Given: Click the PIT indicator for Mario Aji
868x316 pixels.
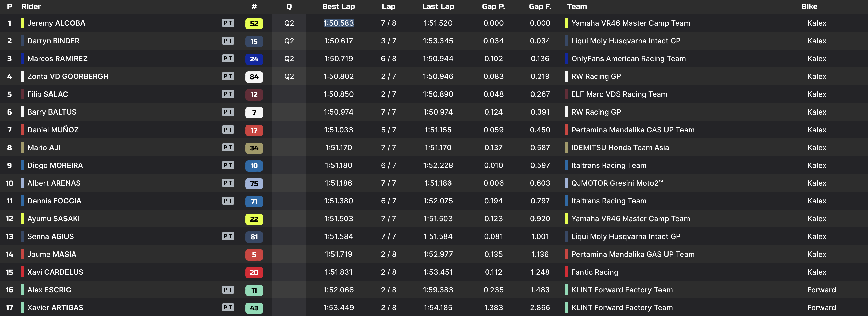Looking at the screenshot, I should point(228,147).
